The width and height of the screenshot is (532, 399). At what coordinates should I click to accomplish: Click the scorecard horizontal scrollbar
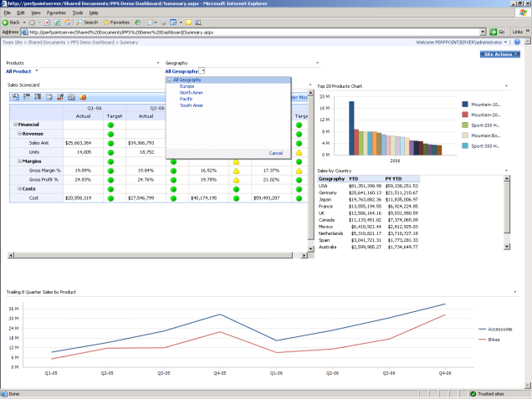click(157, 255)
